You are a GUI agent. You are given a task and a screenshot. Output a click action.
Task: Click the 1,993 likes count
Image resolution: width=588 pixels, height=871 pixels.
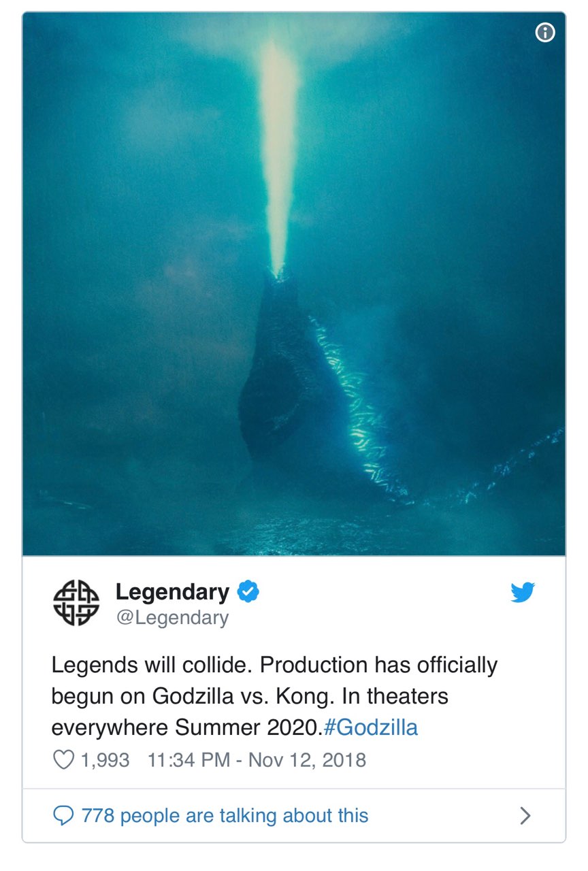click(105, 759)
